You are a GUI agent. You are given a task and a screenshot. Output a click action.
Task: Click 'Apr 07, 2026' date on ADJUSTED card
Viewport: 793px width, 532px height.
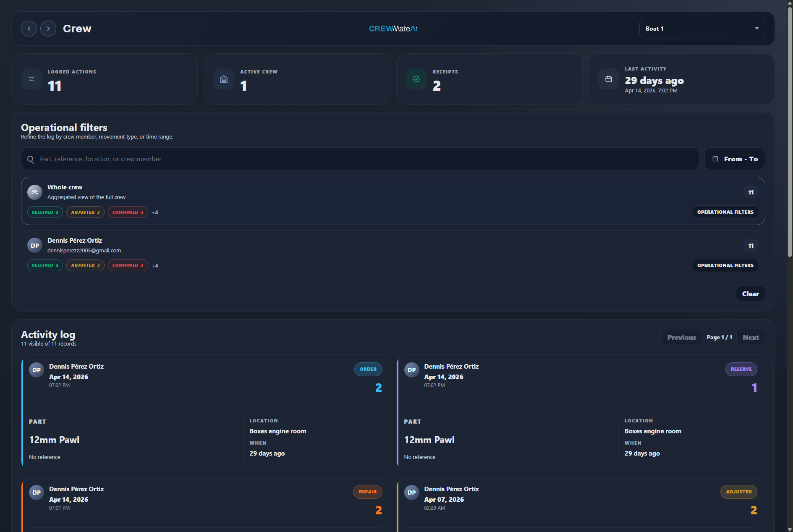coord(444,499)
